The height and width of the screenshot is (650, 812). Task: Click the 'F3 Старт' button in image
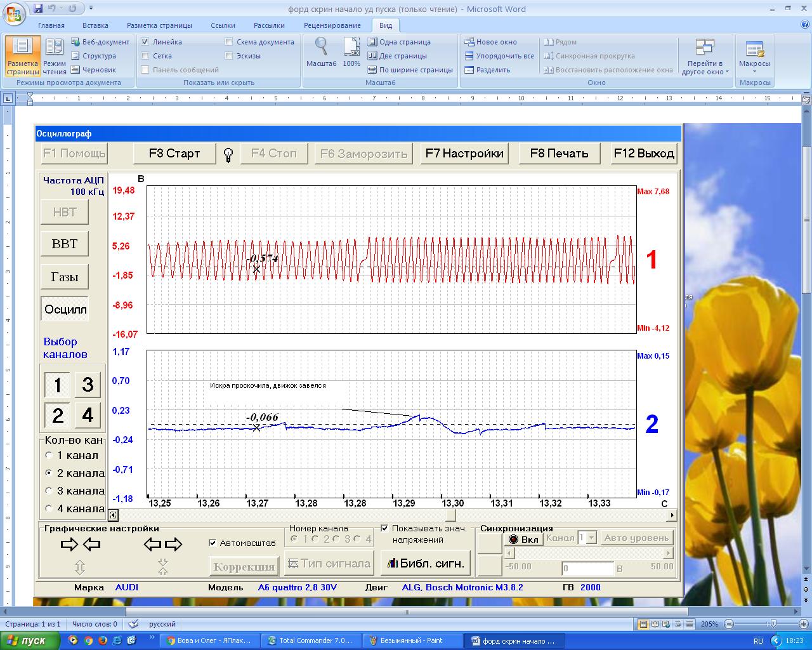click(174, 153)
